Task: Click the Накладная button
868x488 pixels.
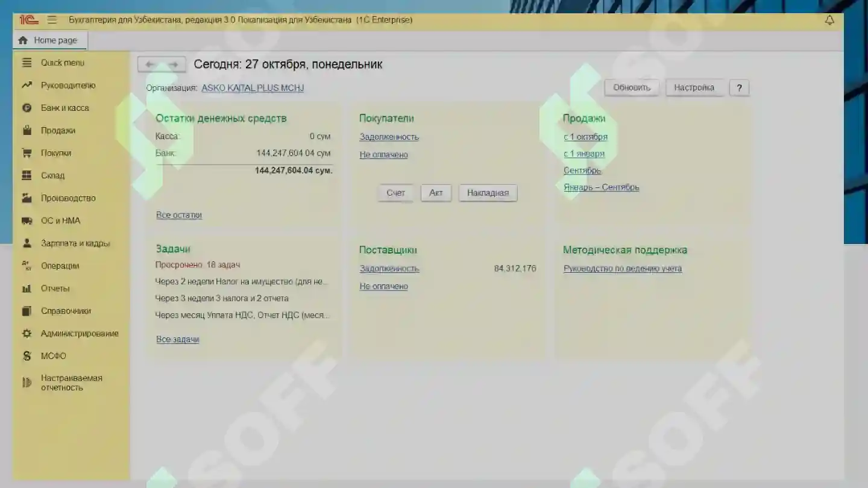Action: (x=488, y=193)
